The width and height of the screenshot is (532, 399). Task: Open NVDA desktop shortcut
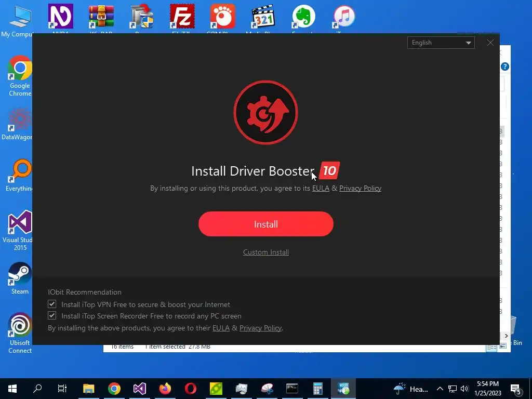(60, 18)
